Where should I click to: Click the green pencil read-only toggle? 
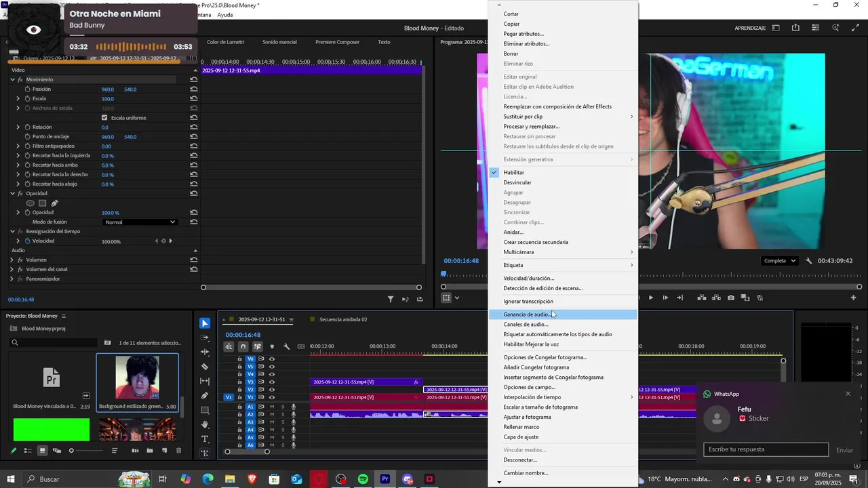tap(13, 451)
